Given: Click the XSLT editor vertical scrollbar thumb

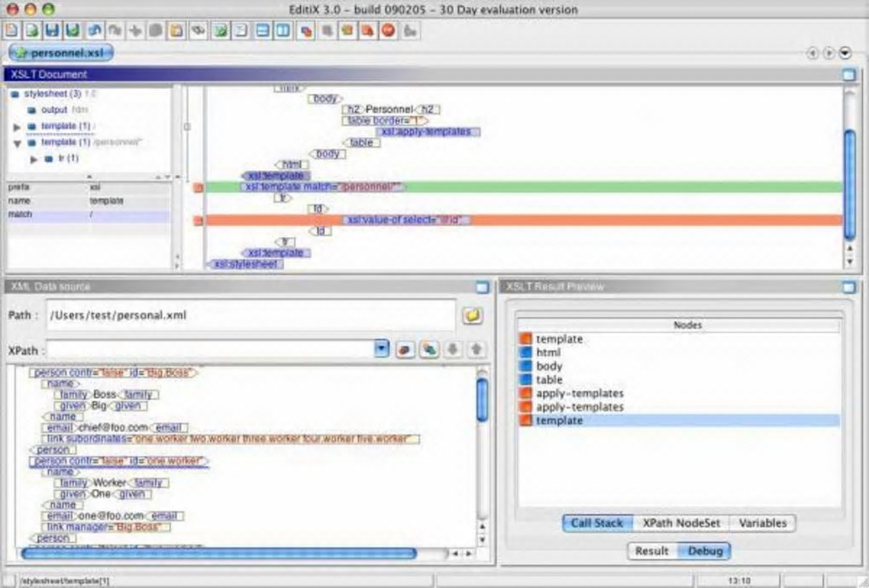Looking at the screenshot, I should pyautogui.click(x=849, y=185).
